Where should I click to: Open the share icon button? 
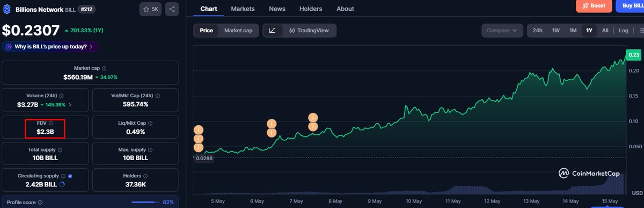pyautogui.click(x=172, y=9)
